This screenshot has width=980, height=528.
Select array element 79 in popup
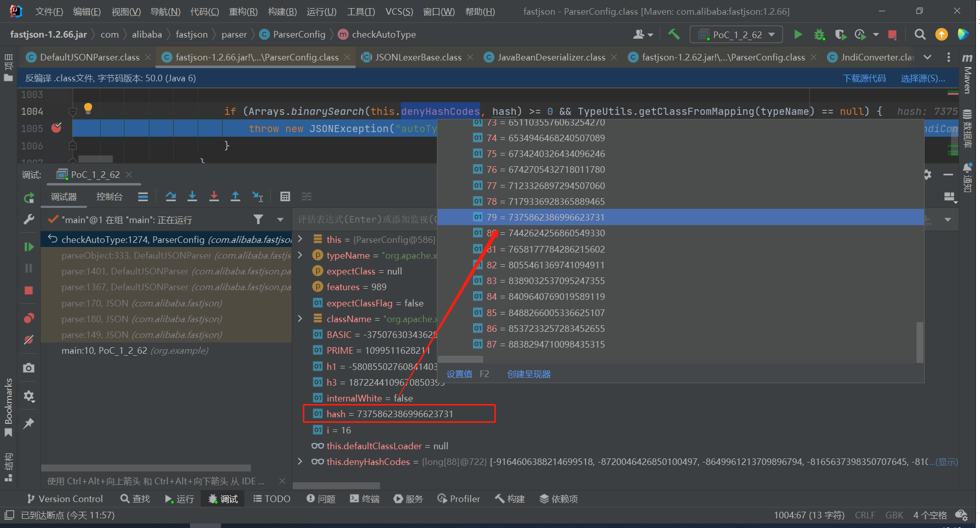coord(680,217)
